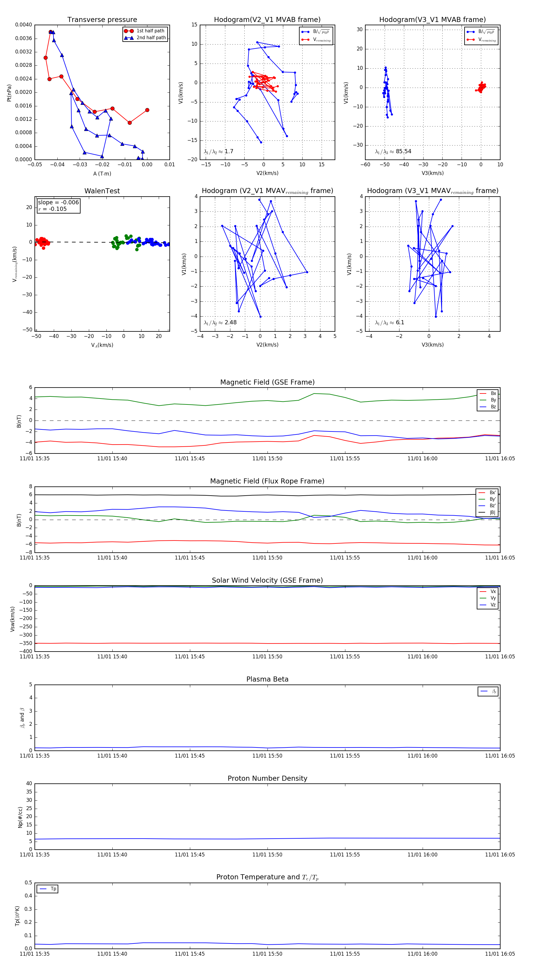Viewport: 535px width, 980px height.
Task: Click the "WalenTest" plot title
Action: click(102, 191)
